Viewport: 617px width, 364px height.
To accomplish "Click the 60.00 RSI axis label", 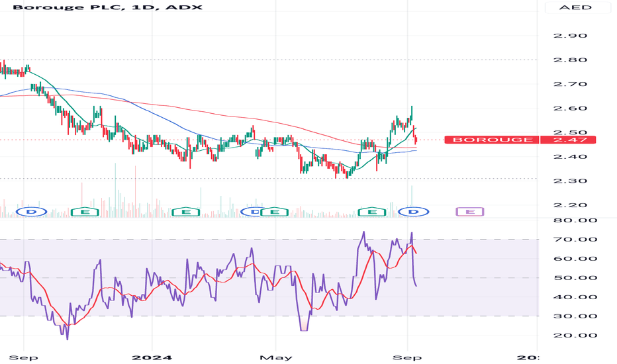I will coord(575,259).
